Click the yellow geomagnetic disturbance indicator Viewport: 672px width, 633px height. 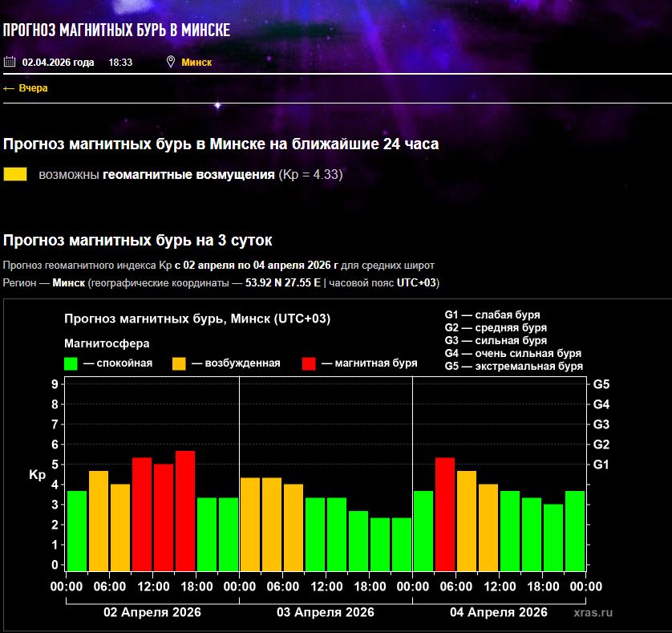(x=15, y=174)
